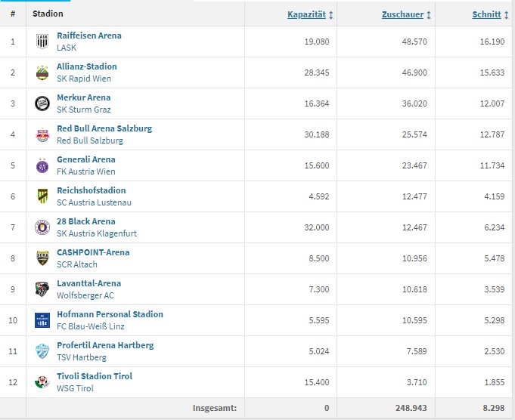This screenshot has height=420, width=515.
Task: Open the Red Bull Arena Salzburg link
Action: pyautogui.click(x=104, y=128)
